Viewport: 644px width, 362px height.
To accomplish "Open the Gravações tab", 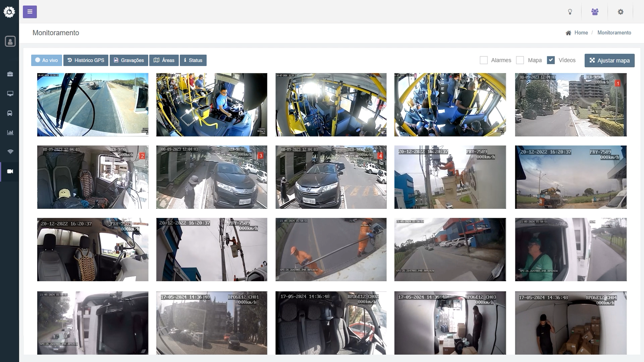I will coord(129,60).
